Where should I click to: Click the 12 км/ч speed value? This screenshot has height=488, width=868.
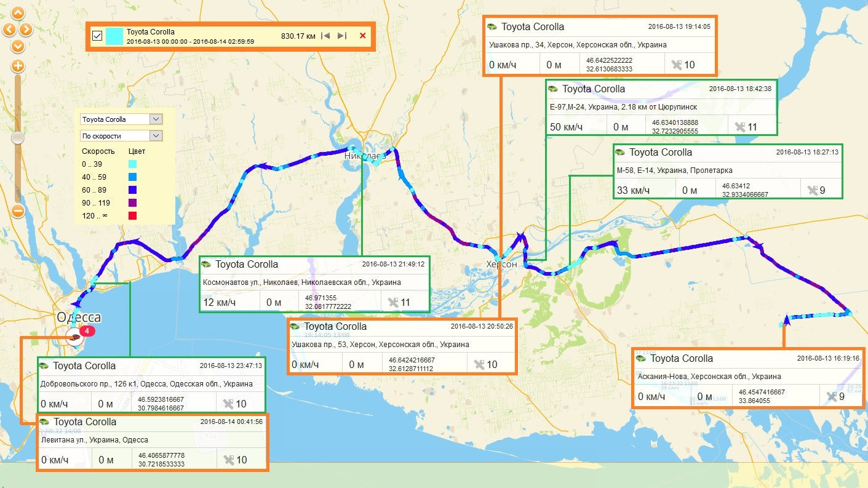click(x=219, y=303)
